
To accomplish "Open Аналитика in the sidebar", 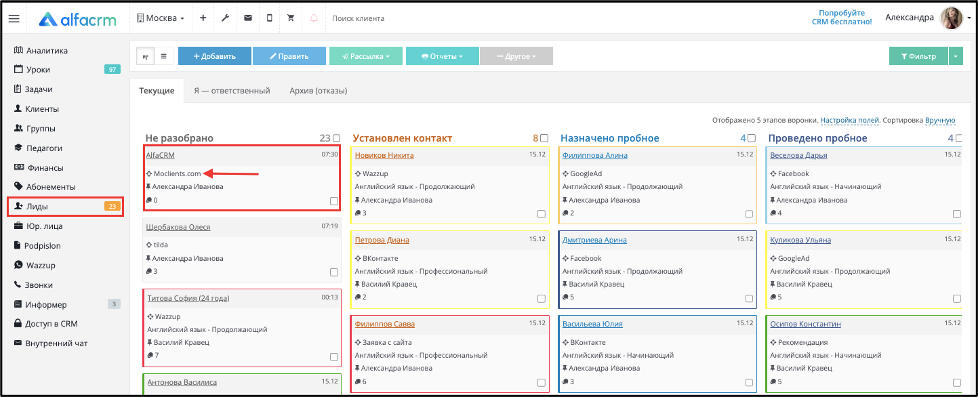I will [x=47, y=51].
